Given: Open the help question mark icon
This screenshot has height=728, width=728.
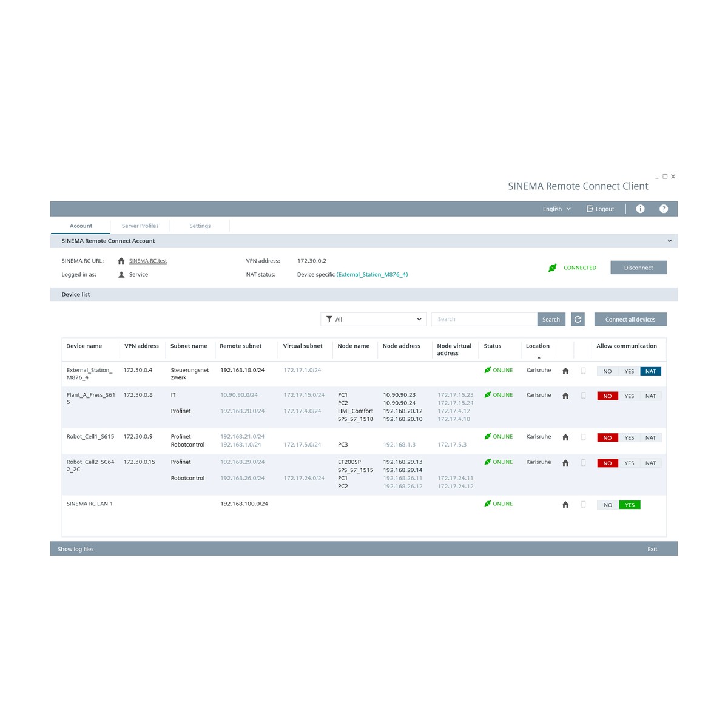Looking at the screenshot, I should [664, 209].
